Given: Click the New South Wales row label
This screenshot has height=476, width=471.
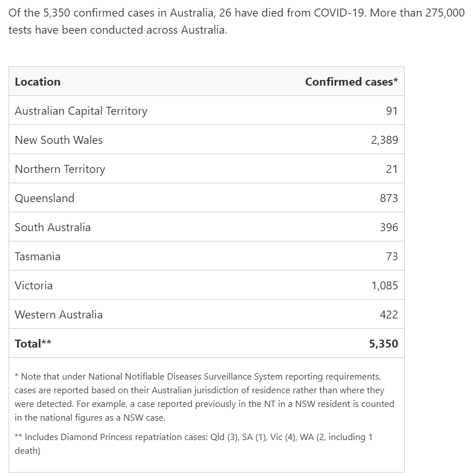Looking at the screenshot, I should (59, 140).
